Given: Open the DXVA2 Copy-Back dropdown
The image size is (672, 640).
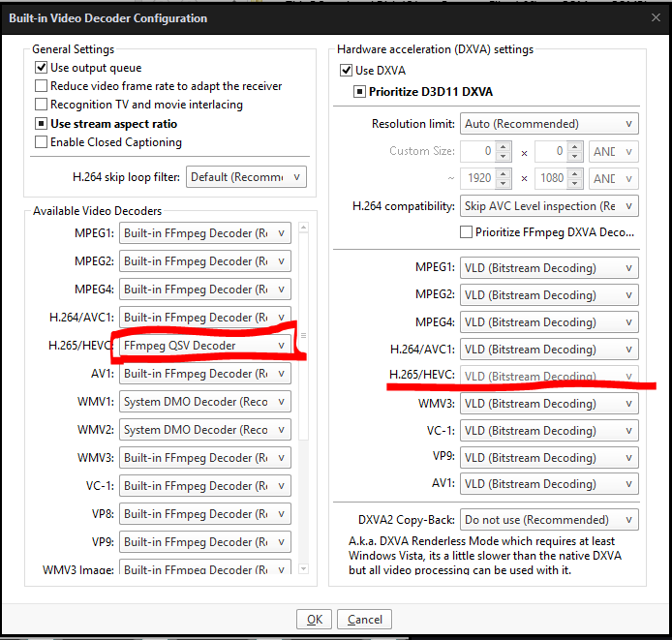Looking at the screenshot, I should coord(549,520).
